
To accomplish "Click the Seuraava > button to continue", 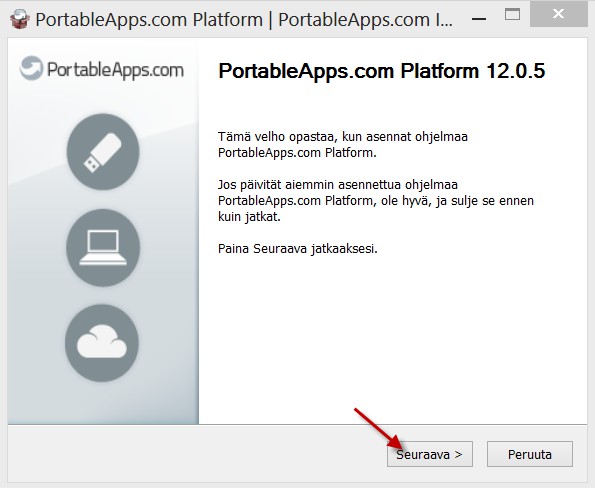I will 430,454.
